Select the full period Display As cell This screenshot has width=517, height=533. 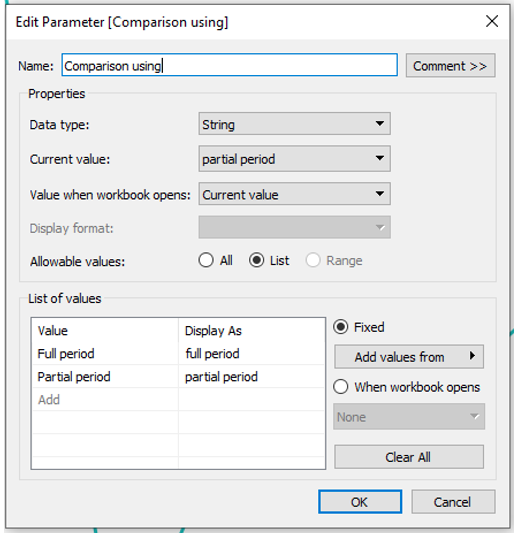252,354
